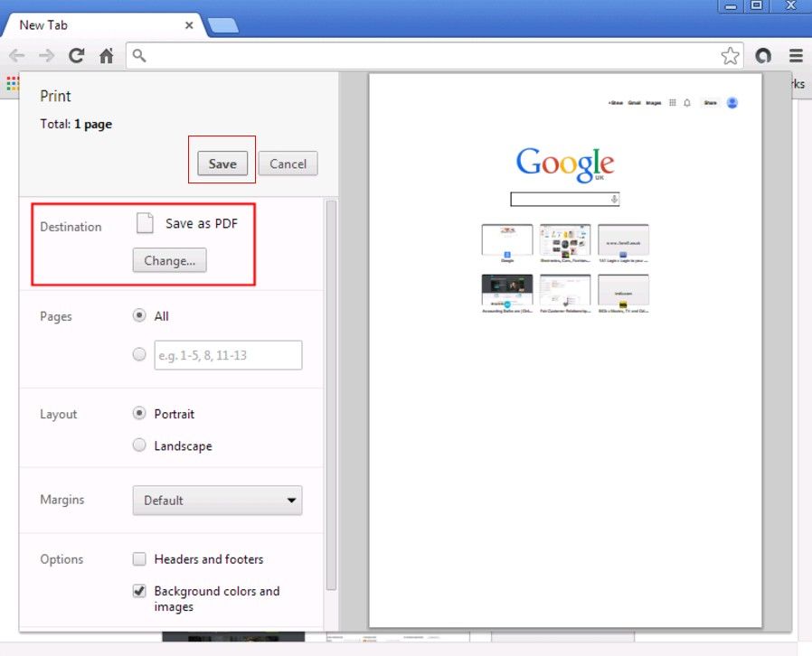Save the page as PDF

[222, 164]
